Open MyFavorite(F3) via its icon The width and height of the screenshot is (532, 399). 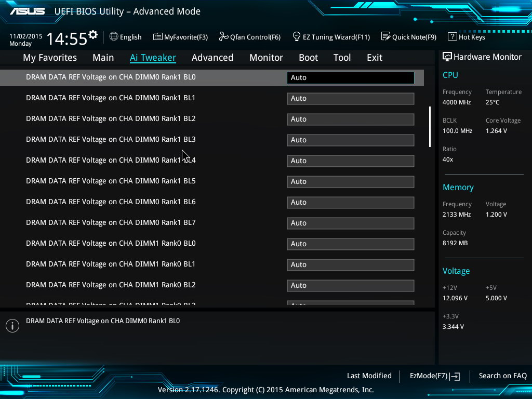click(157, 37)
